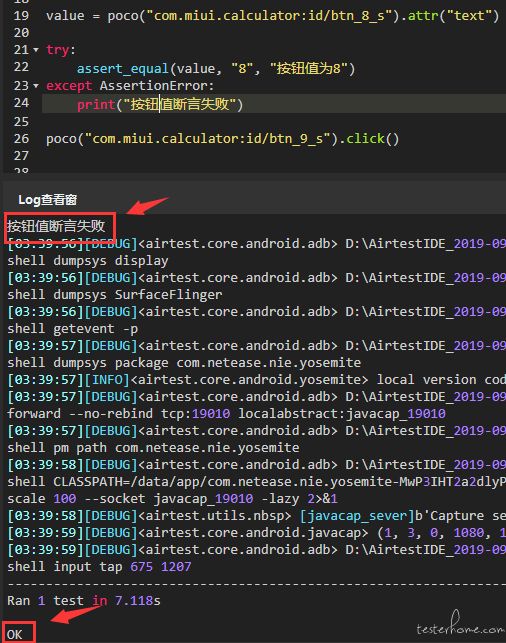This screenshot has width=506, height=643.
Task: Select the Log查看窗 panel title
Action: tap(48, 200)
